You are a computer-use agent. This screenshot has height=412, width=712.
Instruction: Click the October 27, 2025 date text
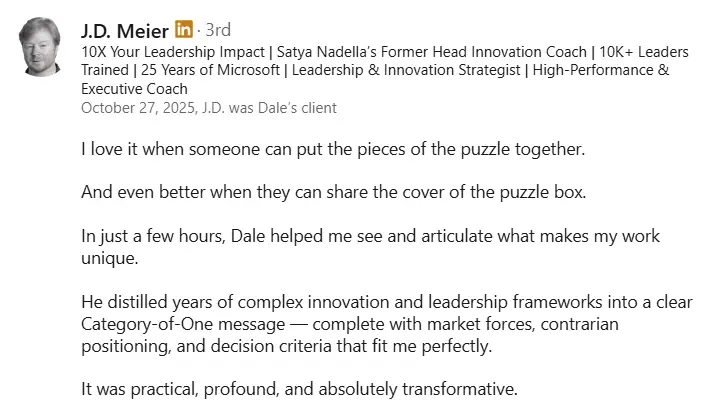(x=138, y=108)
